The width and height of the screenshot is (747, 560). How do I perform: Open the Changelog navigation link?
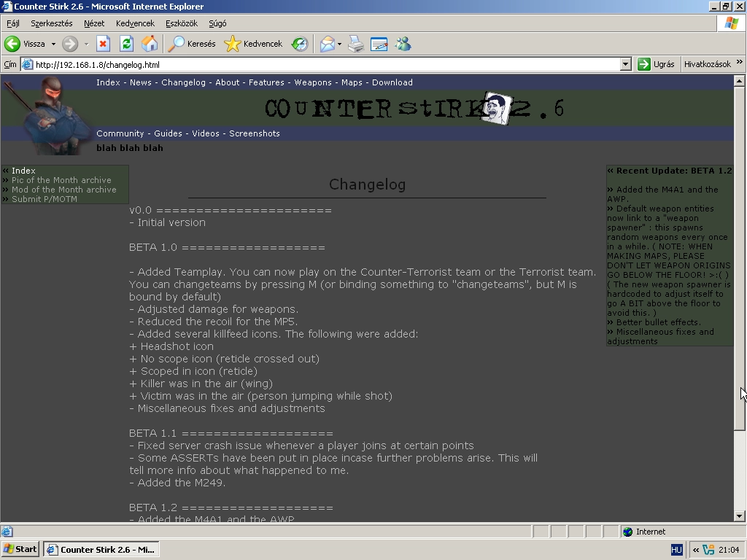click(x=183, y=82)
